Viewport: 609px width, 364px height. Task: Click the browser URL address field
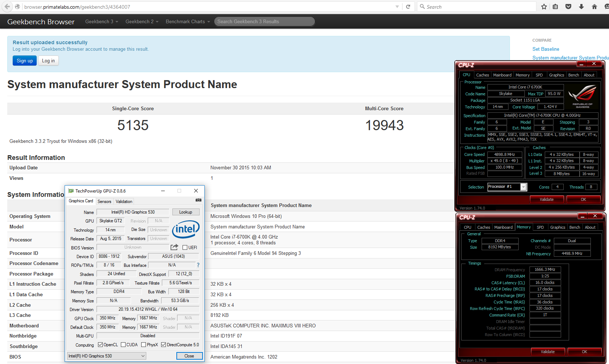[209, 7]
